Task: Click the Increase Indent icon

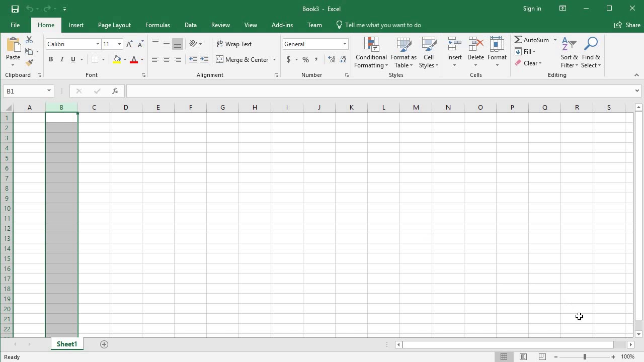Action: (x=204, y=59)
